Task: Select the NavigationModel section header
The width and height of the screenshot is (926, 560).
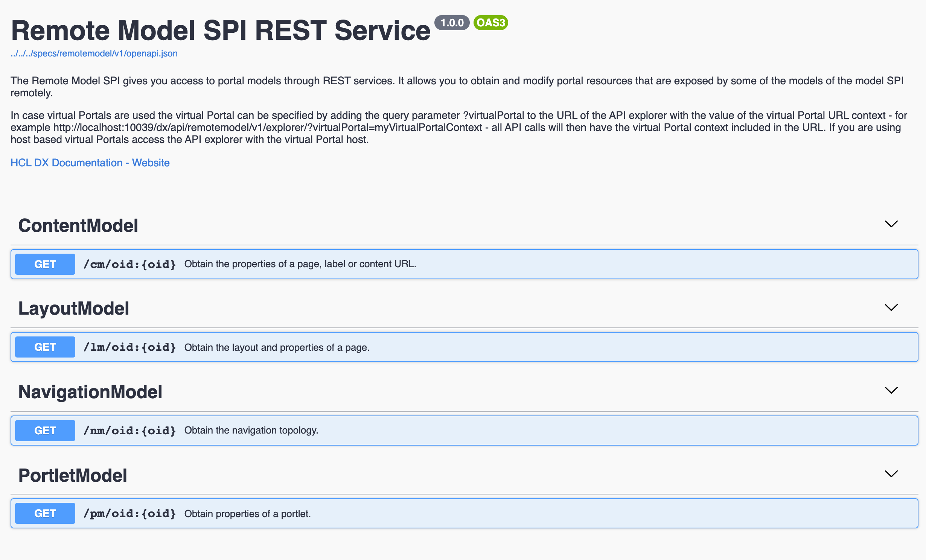Action: 90,392
